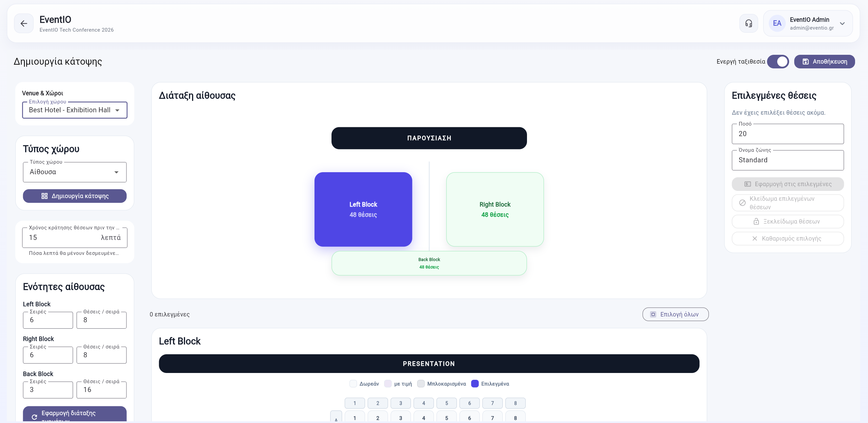Select column header 8 in Left Block
The height and width of the screenshot is (423, 868).
click(x=515, y=403)
